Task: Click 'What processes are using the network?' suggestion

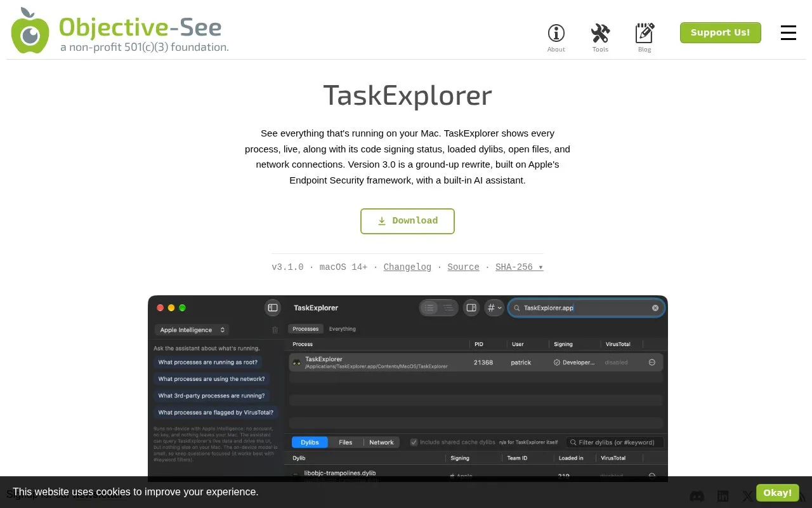Action: [212, 379]
